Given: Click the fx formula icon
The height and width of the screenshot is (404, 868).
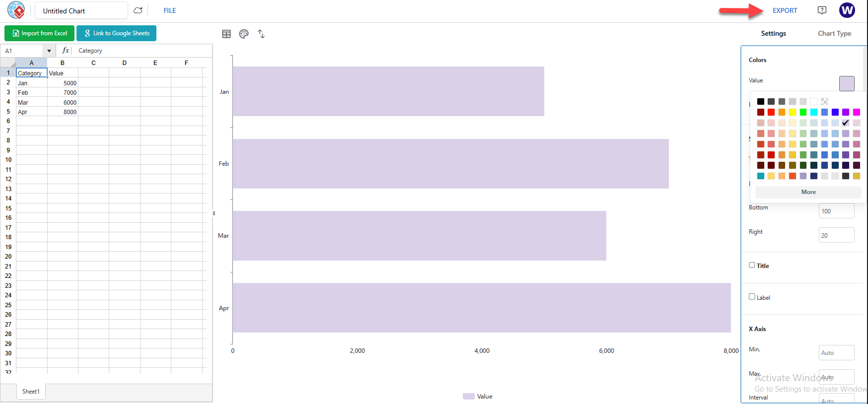Looking at the screenshot, I should 65,50.
